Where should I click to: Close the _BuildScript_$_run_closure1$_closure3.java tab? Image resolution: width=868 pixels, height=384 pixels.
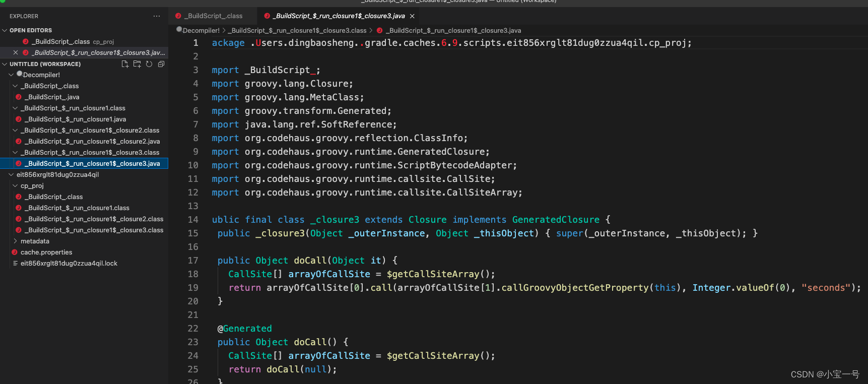coord(412,16)
